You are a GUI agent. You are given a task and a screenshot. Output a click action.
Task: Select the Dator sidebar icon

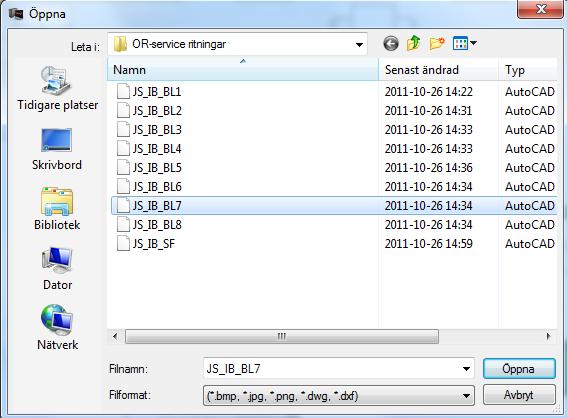point(57,269)
